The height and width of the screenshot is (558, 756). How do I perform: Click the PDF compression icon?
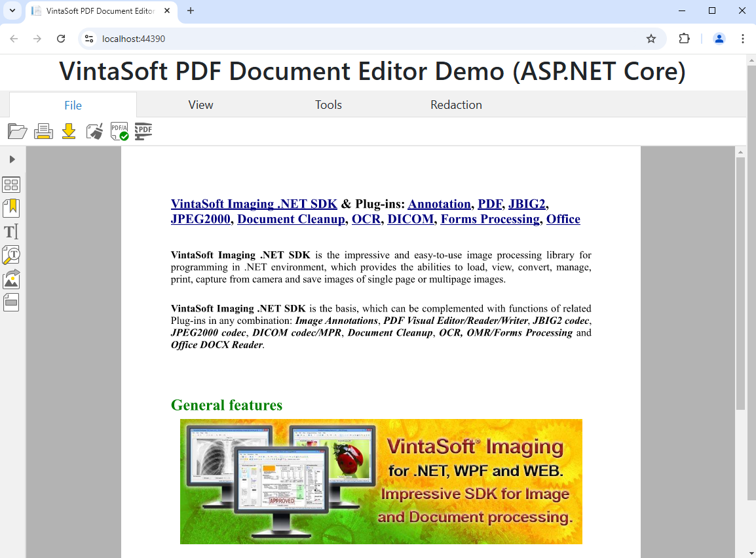[143, 132]
